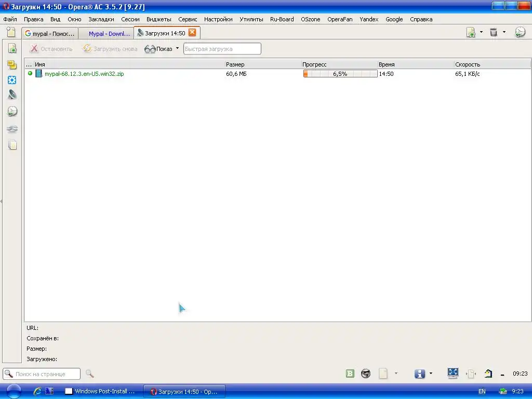Click the history clock icon at top right
Image resolution: width=532 pixels, height=399 pixels.
click(x=520, y=32)
